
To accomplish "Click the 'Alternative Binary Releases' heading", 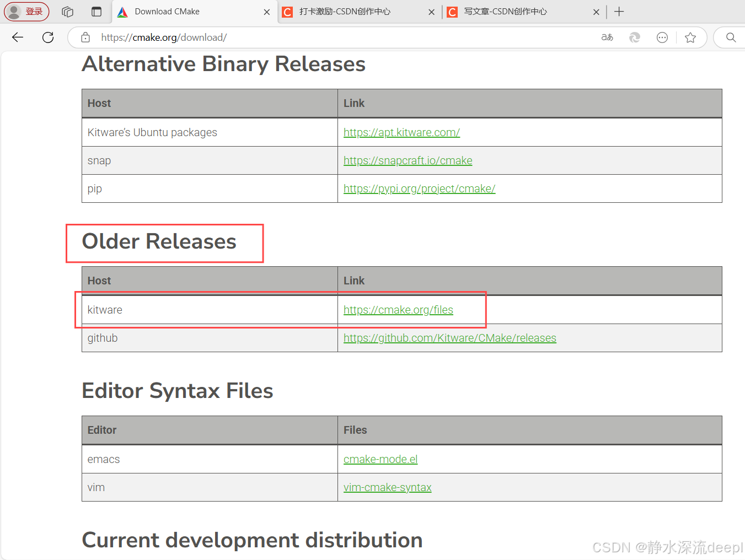I will point(223,64).
